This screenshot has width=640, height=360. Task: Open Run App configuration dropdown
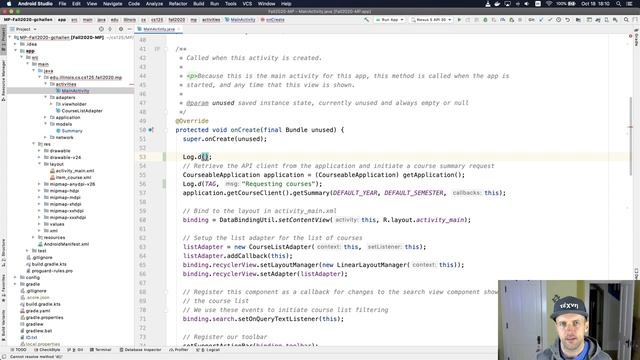(x=390, y=20)
